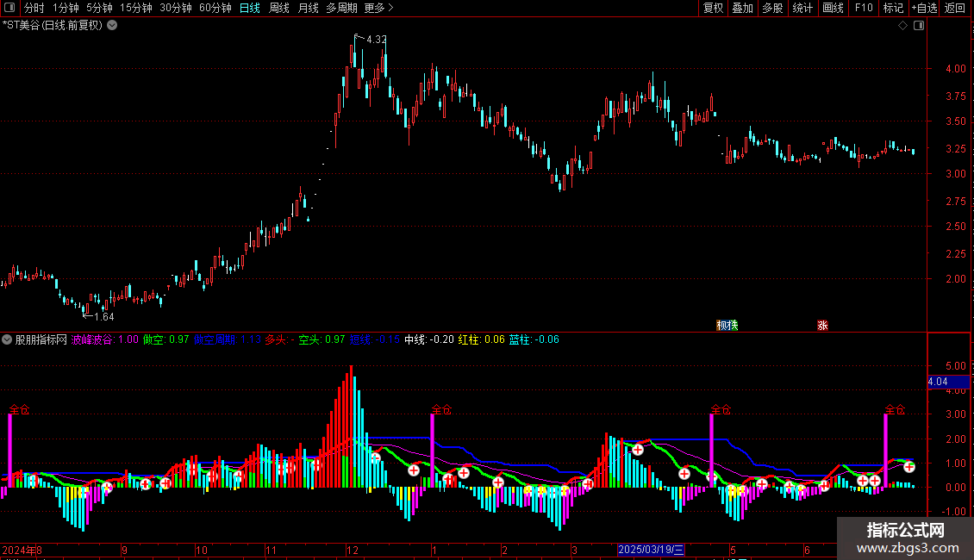974x560 pixels.
Task: Select the 1分钟 period tab
Action: [x=66, y=8]
